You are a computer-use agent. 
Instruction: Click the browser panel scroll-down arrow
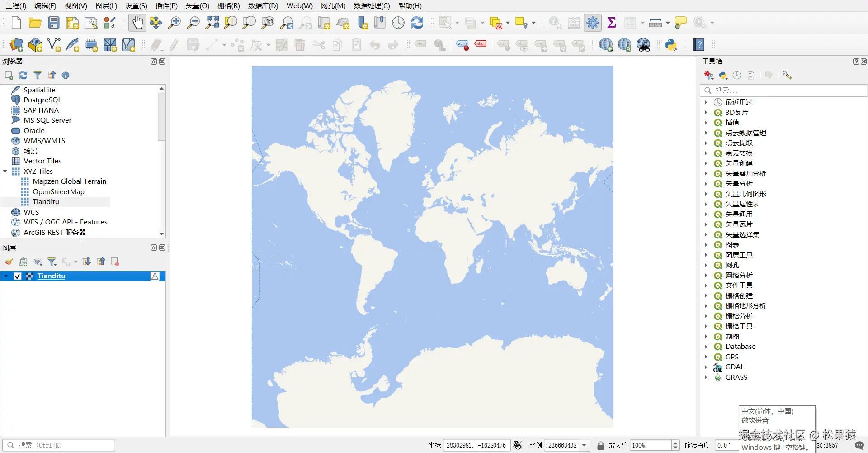[x=161, y=234]
